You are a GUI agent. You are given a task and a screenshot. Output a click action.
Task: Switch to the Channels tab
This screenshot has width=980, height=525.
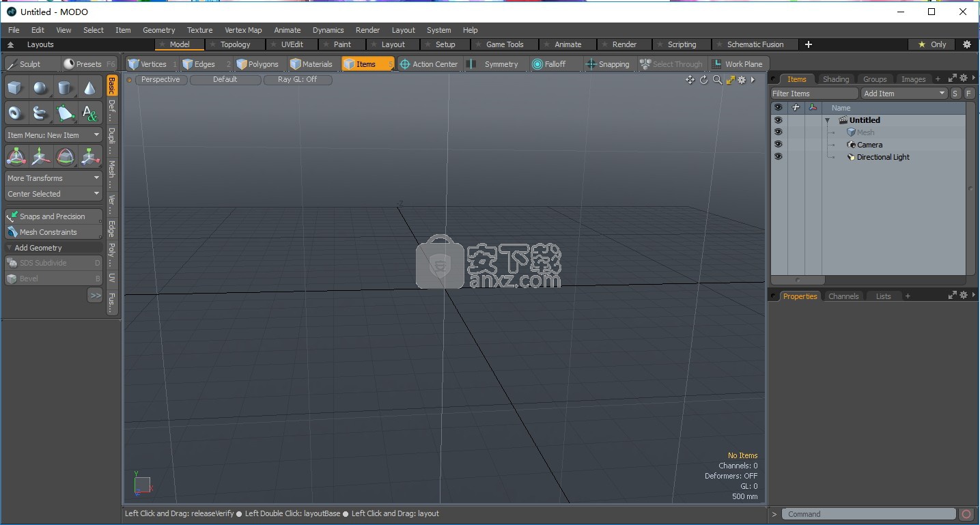843,296
